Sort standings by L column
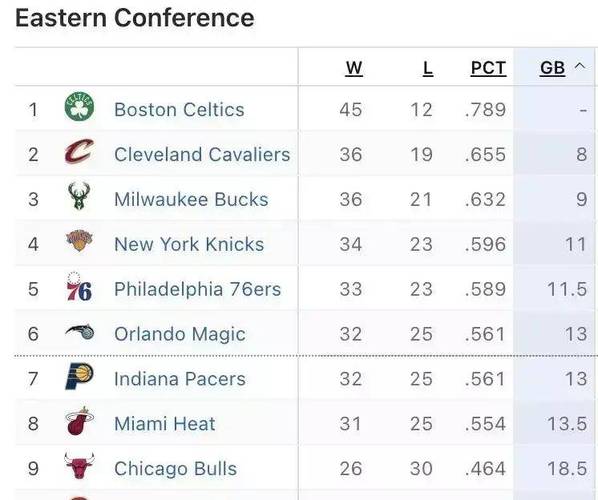This screenshot has width=598, height=500. pos(428,68)
